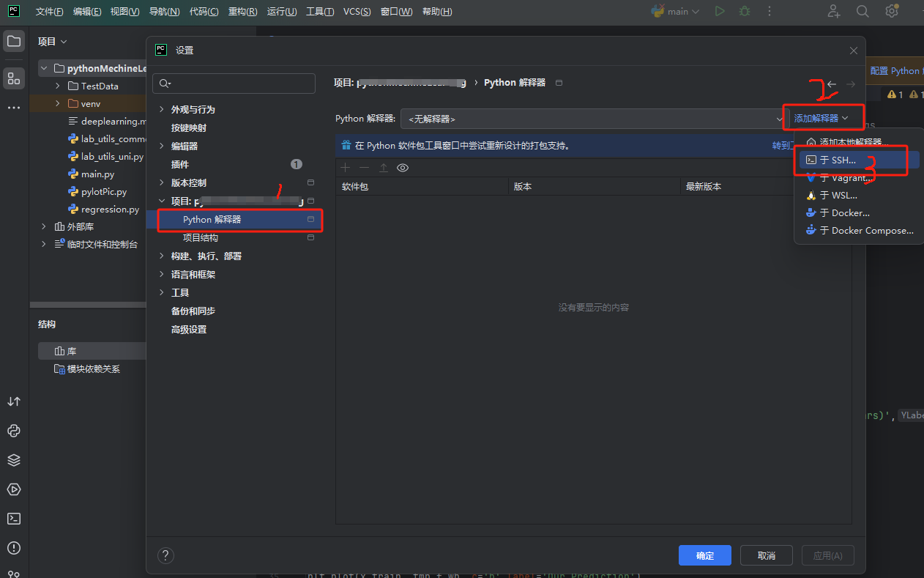The height and width of the screenshot is (578, 924).
Task: Open the Services tool window icon
Action: (x=14, y=489)
